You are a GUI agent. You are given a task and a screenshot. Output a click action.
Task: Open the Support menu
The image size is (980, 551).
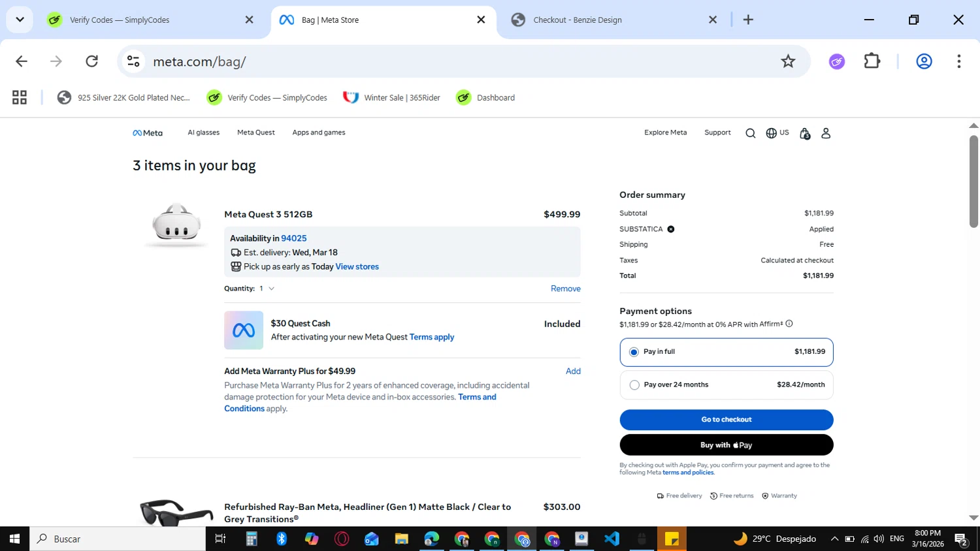coord(717,133)
